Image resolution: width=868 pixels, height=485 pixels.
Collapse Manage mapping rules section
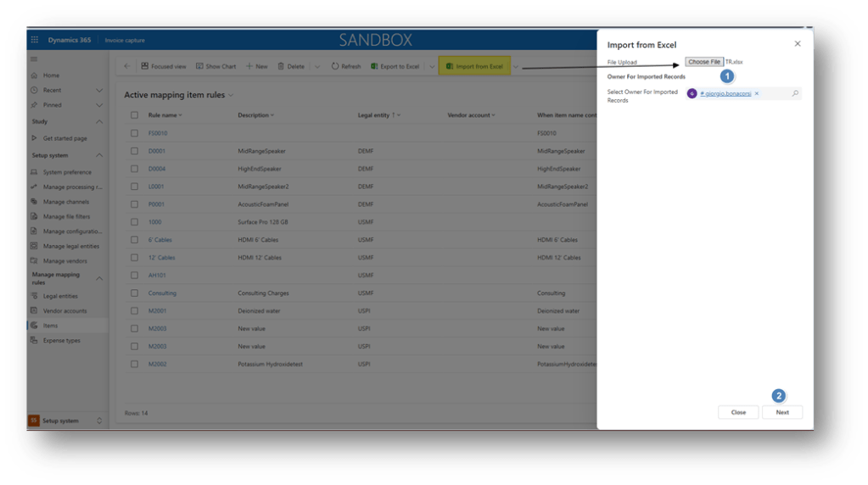coord(99,278)
